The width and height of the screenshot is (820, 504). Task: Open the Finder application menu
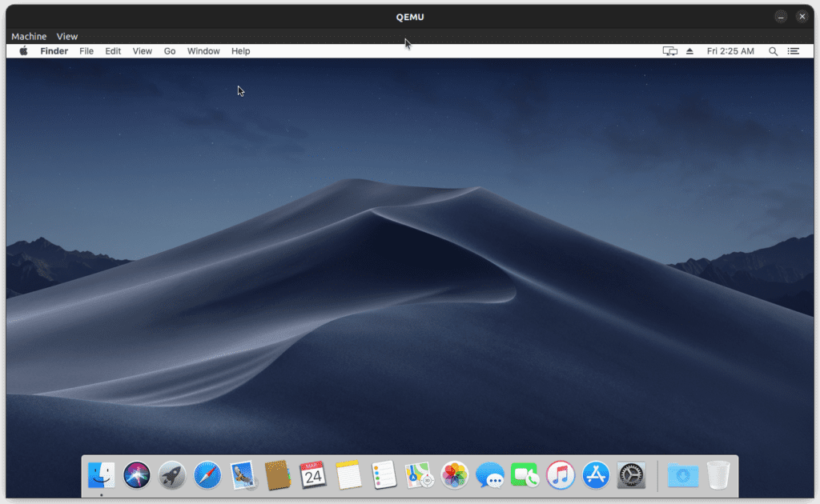pos(54,51)
